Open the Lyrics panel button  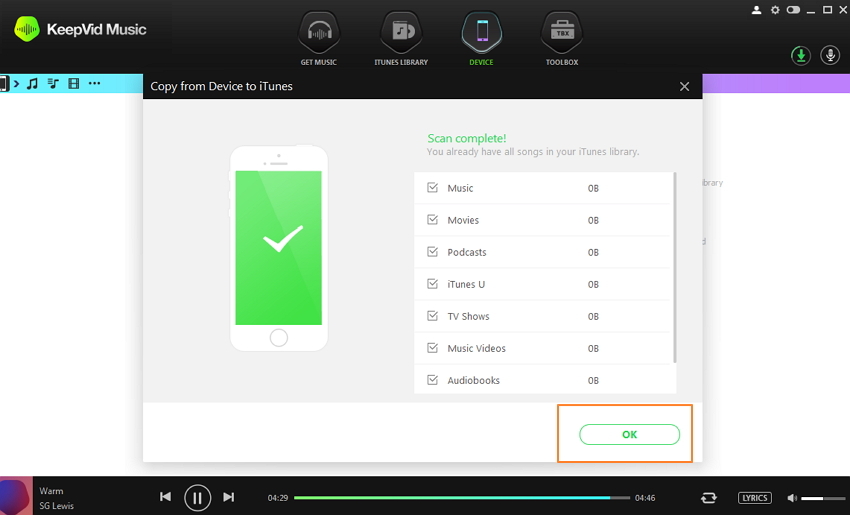pos(755,497)
